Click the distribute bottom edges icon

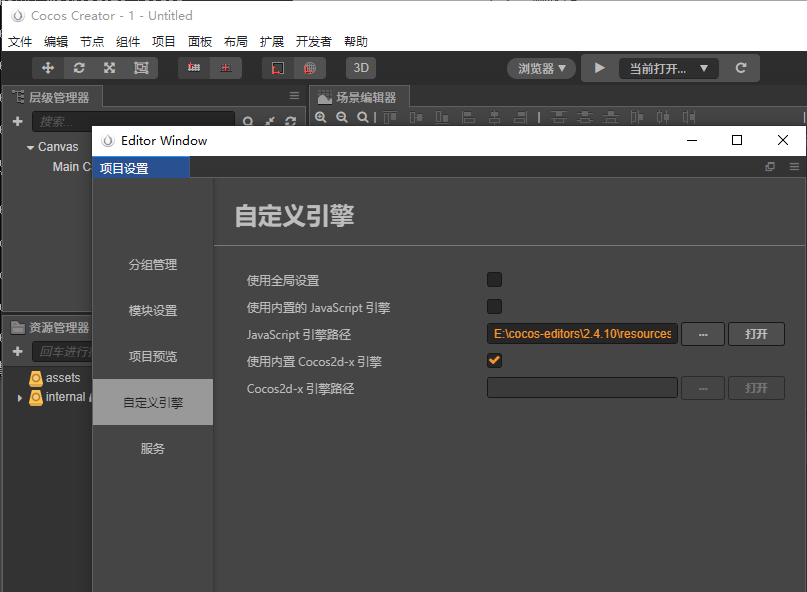(611, 117)
